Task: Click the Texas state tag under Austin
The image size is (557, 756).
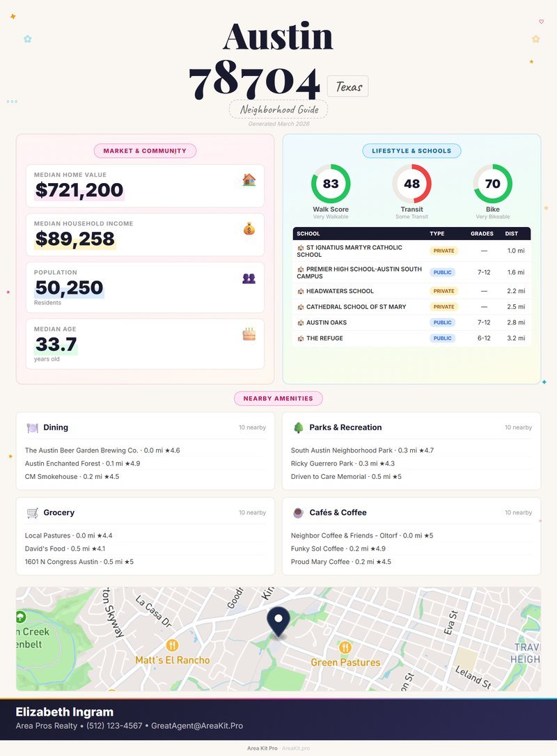Action: tap(348, 86)
